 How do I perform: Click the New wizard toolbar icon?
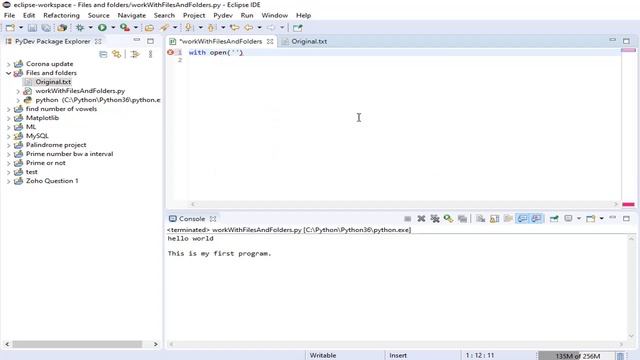point(10,28)
